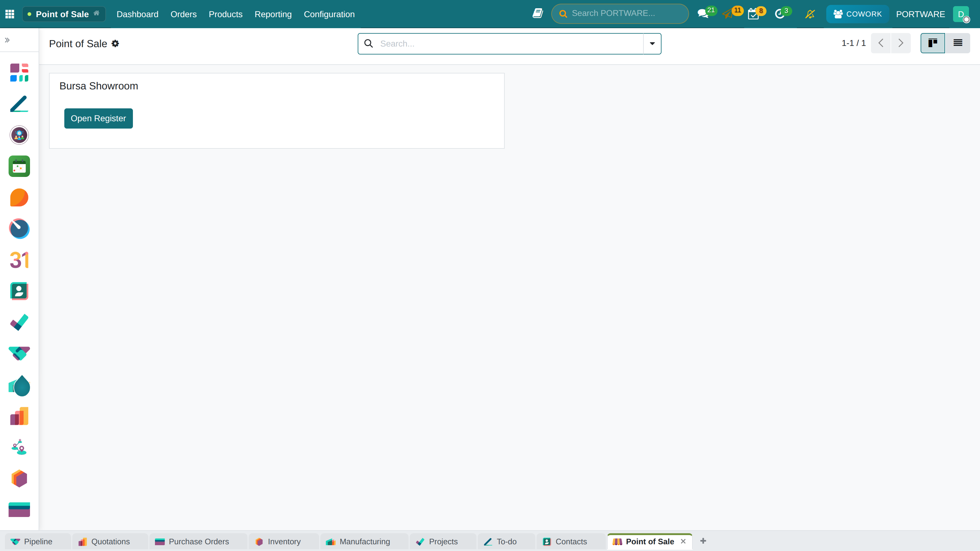
Task: Open the Contacts app icon in sidebar
Action: point(19,291)
